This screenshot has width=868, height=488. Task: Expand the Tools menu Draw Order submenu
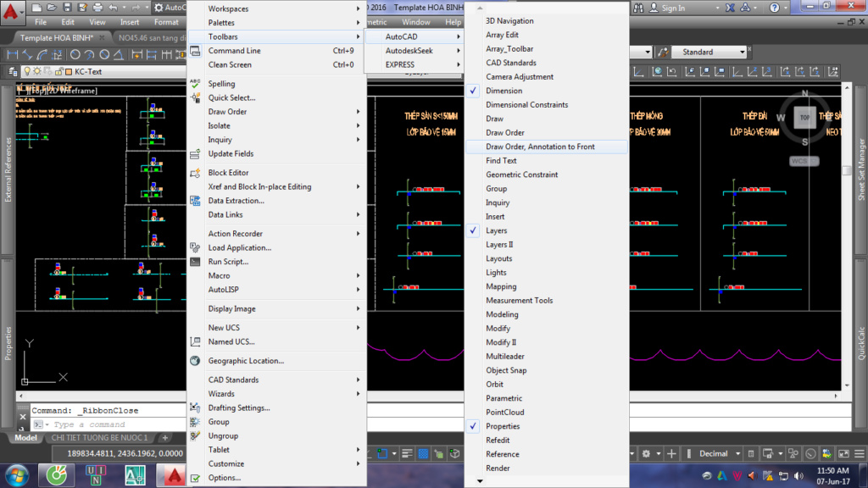[x=277, y=112]
